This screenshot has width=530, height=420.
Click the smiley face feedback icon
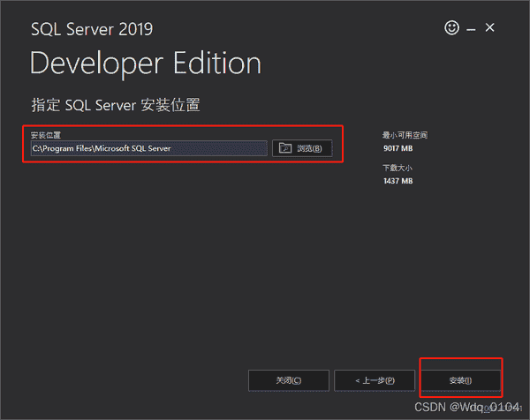tap(451, 28)
